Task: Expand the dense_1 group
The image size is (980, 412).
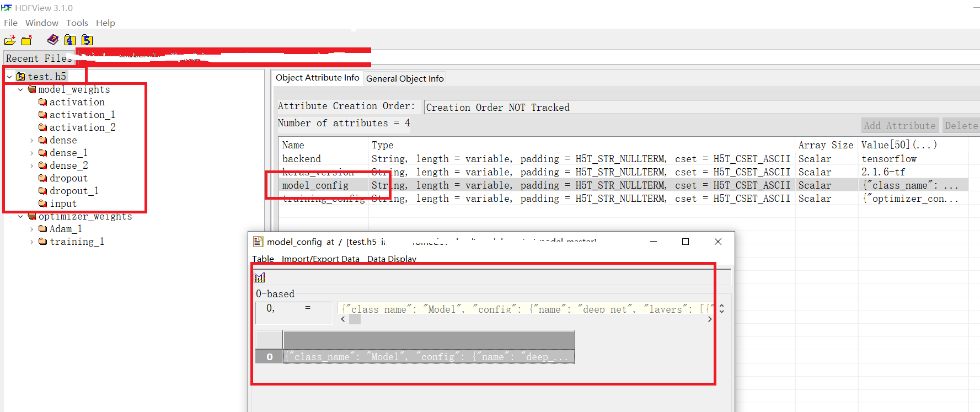Action: click(x=31, y=153)
